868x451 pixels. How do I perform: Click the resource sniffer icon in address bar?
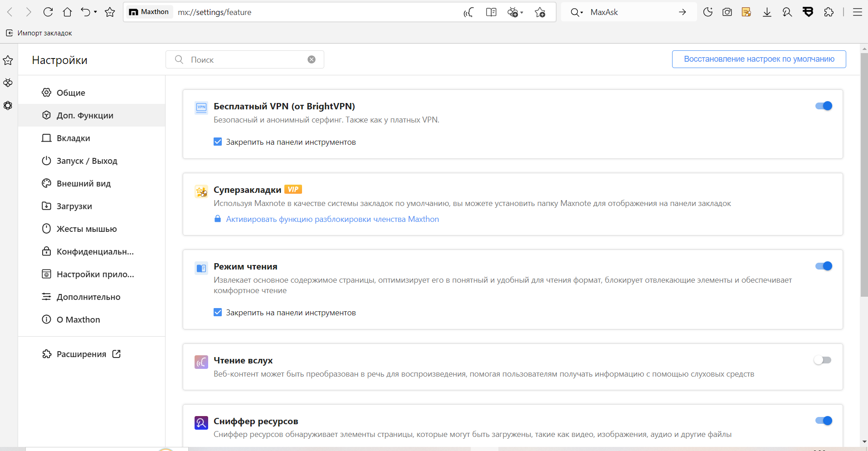click(x=512, y=12)
